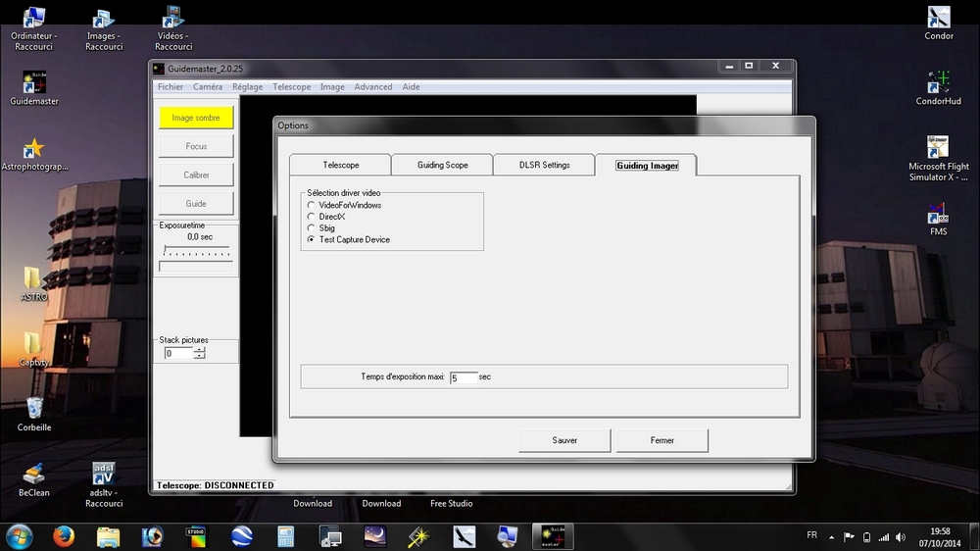980x551 pixels.
Task: Open the Fichier menu
Action: coord(170,87)
